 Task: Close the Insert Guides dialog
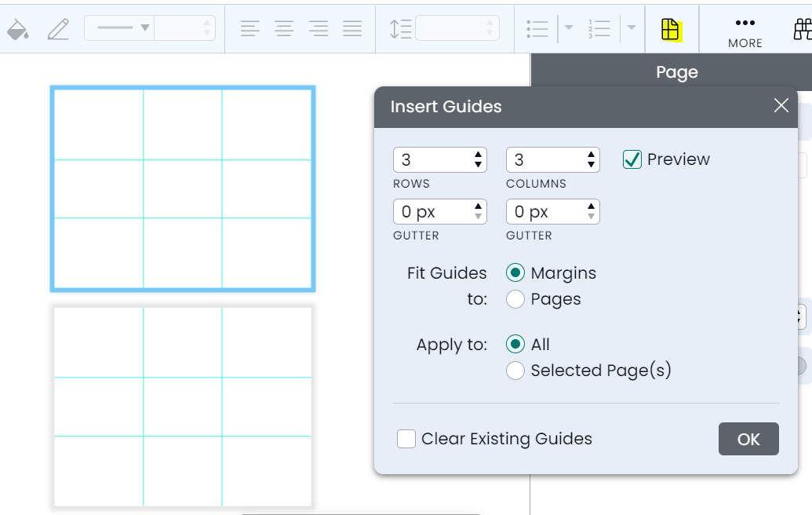[x=781, y=106]
